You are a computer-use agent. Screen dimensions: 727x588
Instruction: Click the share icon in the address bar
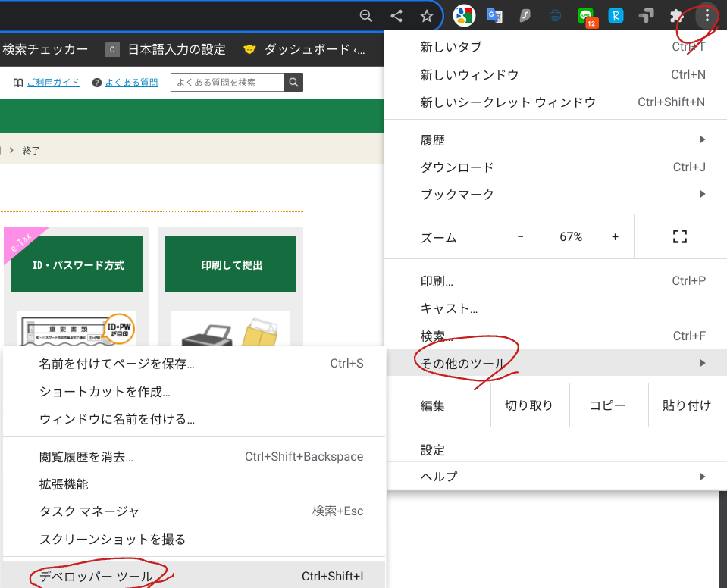(x=396, y=16)
